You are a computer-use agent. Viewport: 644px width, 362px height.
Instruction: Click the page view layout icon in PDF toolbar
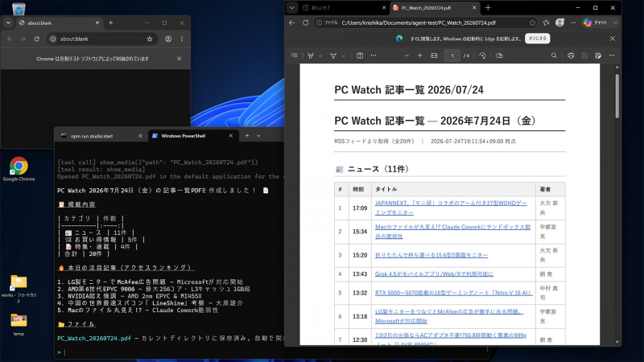tap(499, 56)
